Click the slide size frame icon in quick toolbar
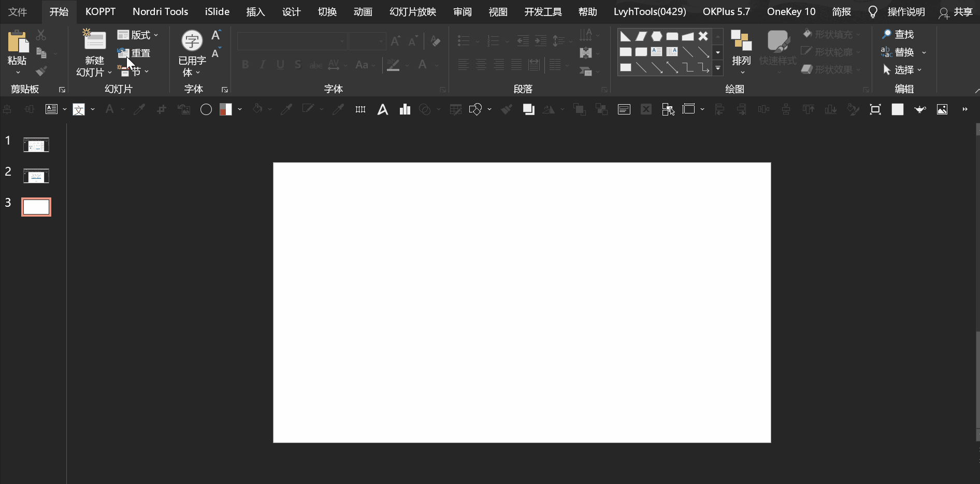The width and height of the screenshot is (980, 484). coord(689,109)
